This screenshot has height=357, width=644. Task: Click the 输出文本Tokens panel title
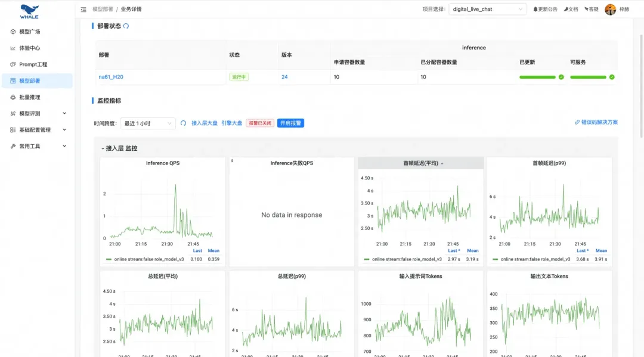click(x=549, y=277)
